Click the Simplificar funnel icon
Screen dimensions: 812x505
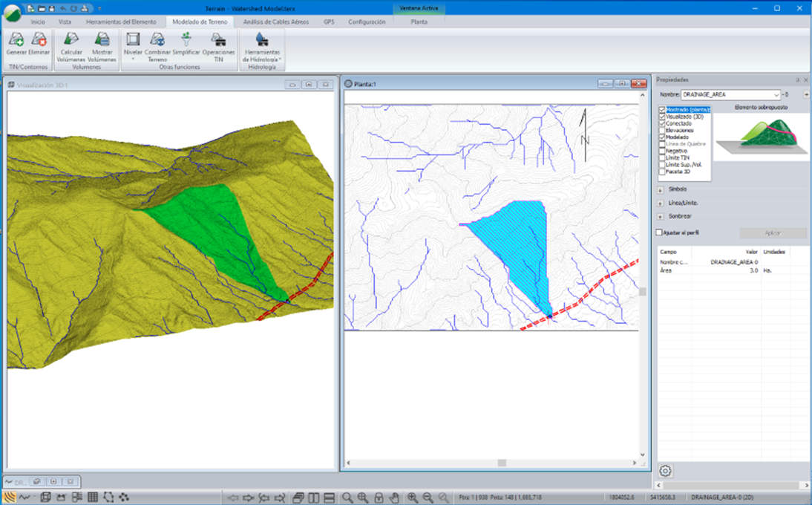pos(186,39)
